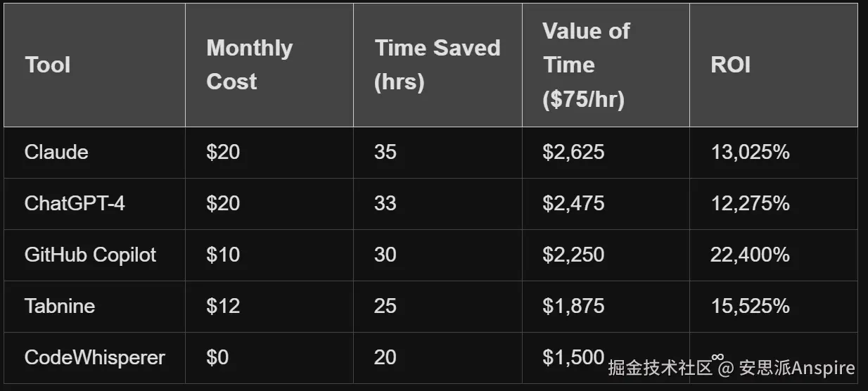Click the 22,400% ROI cell
The height and width of the screenshot is (391, 868).
(x=750, y=255)
